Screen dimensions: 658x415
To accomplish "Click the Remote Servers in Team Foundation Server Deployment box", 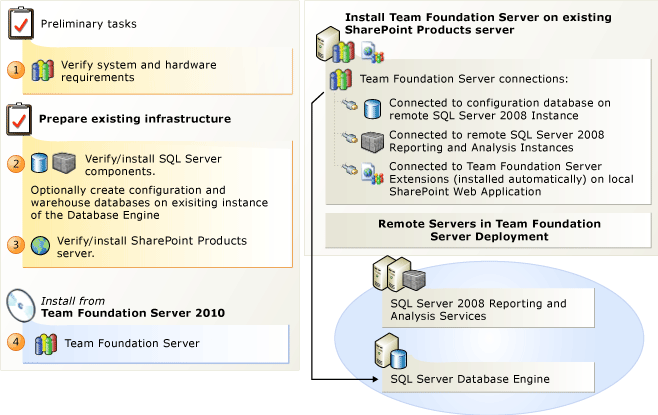I will point(489,230).
